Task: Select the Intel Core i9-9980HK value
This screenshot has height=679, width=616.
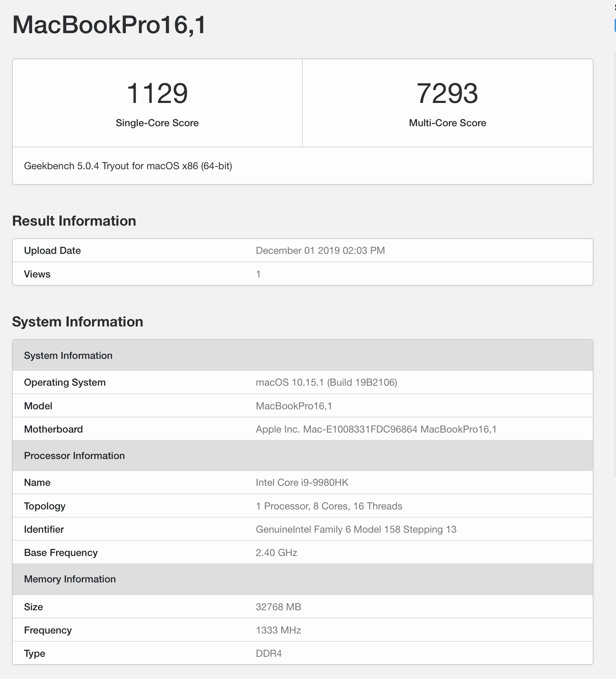Action: click(x=302, y=482)
